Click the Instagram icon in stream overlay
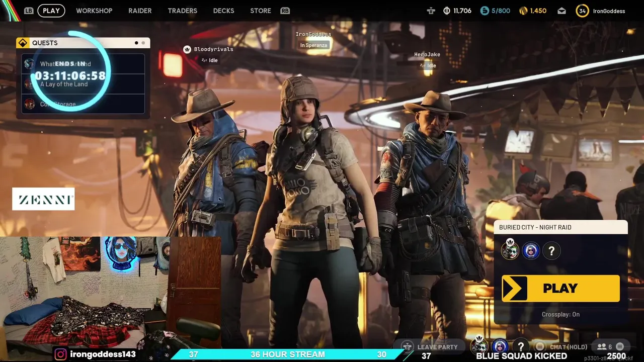The image size is (644, 362). (x=60, y=354)
